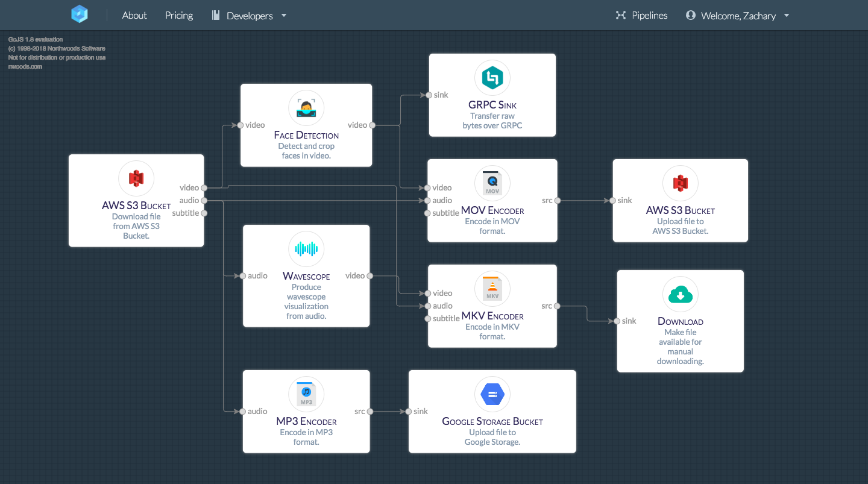Image resolution: width=868 pixels, height=484 pixels.
Task: Click the book icon beside Developers
Action: coord(216,16)
